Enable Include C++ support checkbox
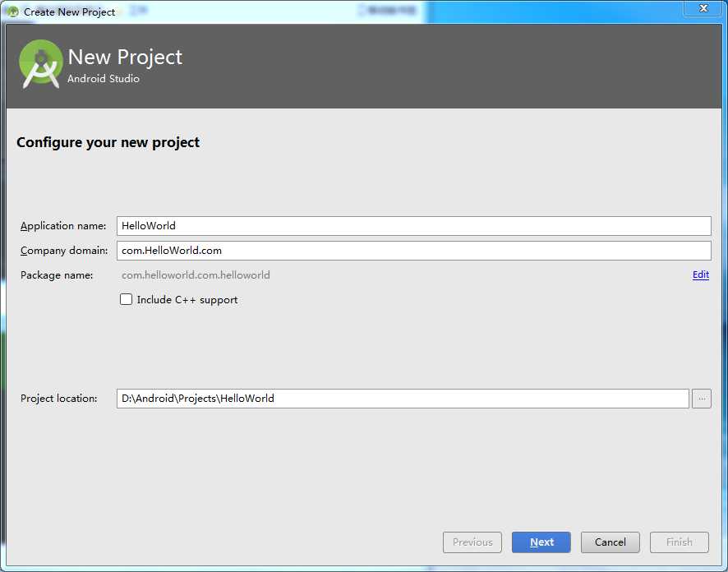 [126, 299]
